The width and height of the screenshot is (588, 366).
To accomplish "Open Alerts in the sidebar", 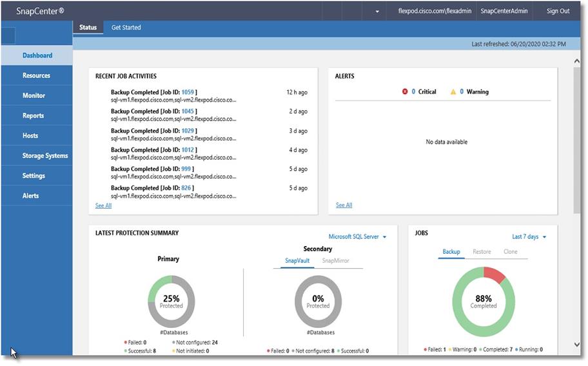I will [37, 195].
